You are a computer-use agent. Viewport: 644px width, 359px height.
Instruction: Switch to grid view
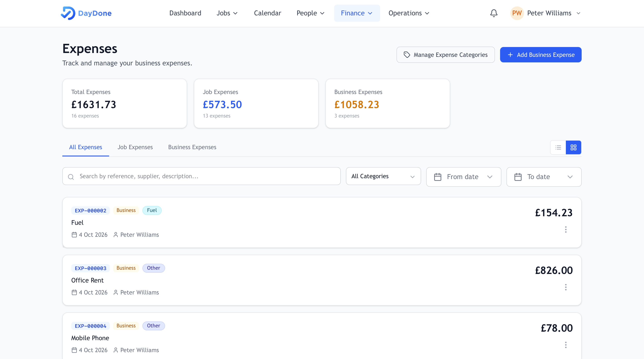574,147
